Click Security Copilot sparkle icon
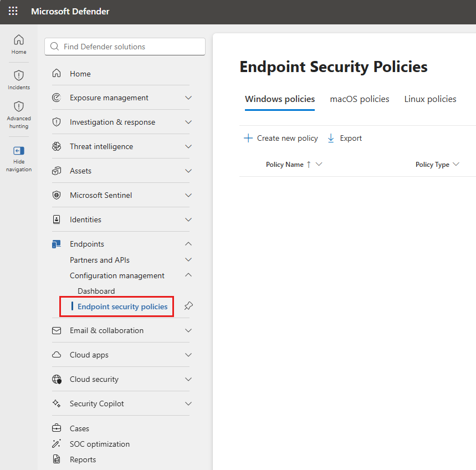 [x=57, y=403]
